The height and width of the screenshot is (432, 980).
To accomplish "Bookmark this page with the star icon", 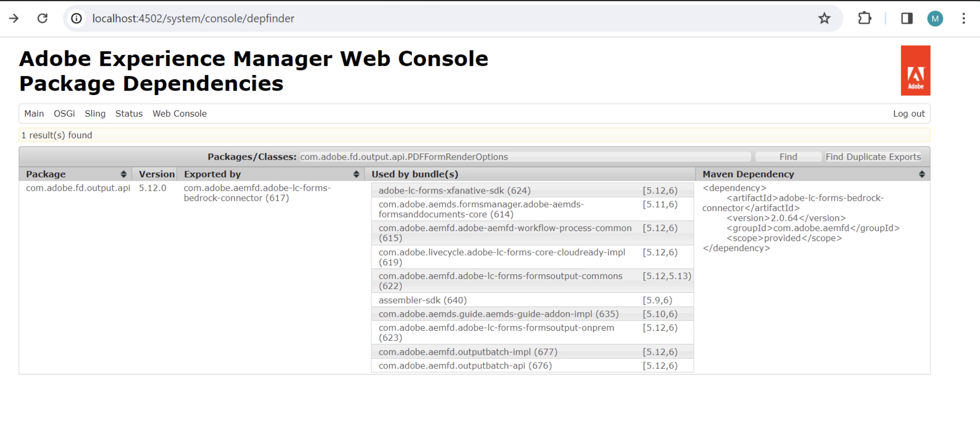I will [x=824, y=18].
